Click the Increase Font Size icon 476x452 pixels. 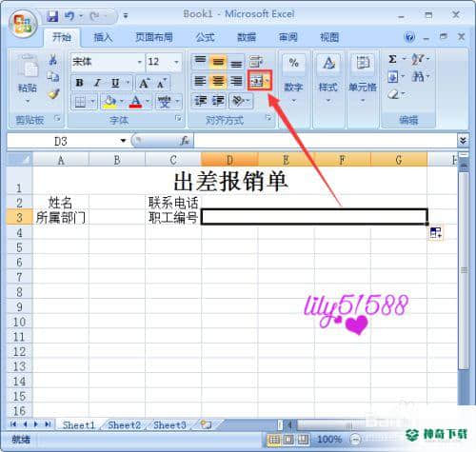pos(144,84)
